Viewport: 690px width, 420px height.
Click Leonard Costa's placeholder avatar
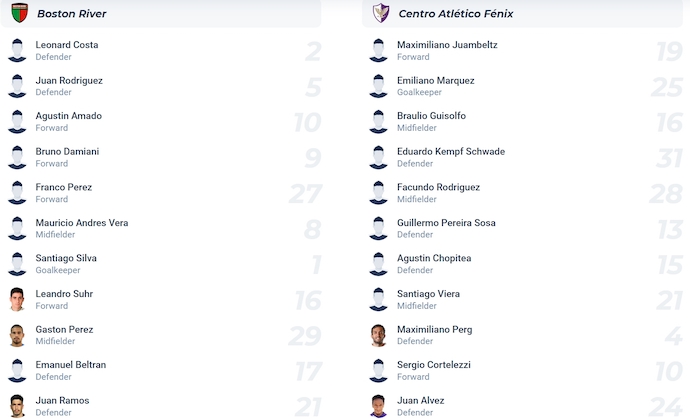[17, 51]
